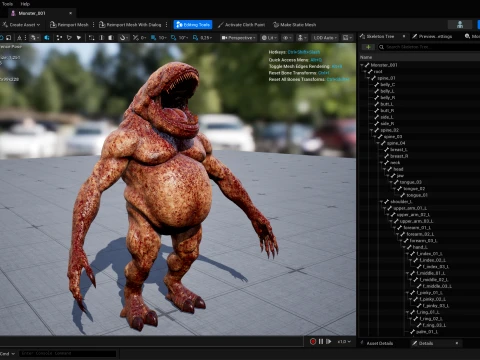Image resolution: width=480 pixels, height=360 pixels.
Task: Collapse the spine_01 bone
Action: 368,78
